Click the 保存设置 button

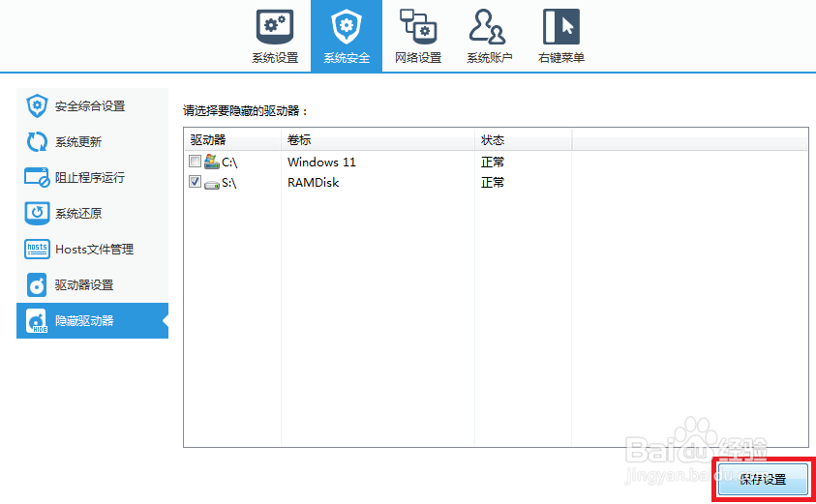[x=763, y=480]
